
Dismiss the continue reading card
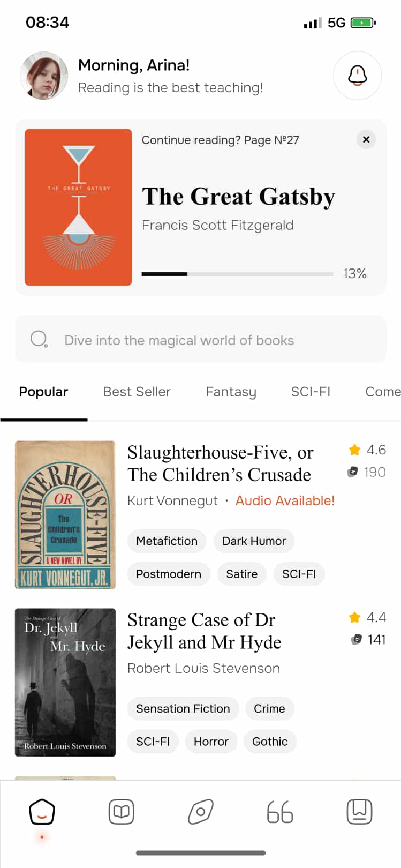point(366,140)
